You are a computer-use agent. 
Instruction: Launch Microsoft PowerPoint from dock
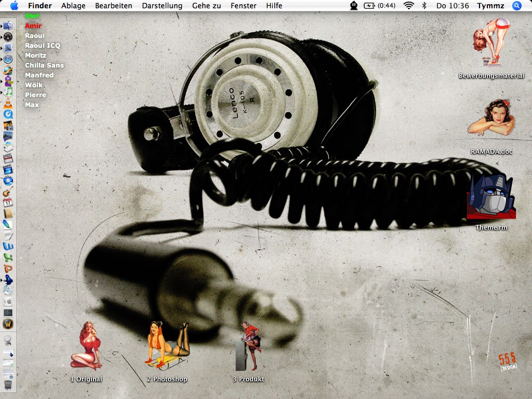[x=8, y=269]
